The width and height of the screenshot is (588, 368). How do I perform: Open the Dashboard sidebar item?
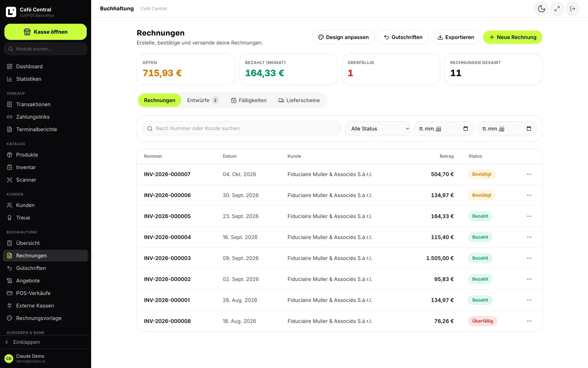coord(46,67)
